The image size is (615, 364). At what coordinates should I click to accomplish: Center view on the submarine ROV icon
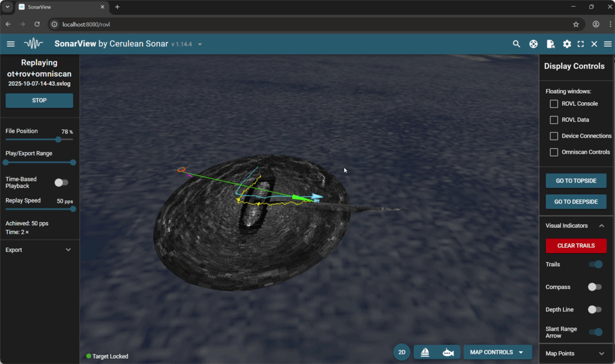pyautogui.click(x=448, y=353)
